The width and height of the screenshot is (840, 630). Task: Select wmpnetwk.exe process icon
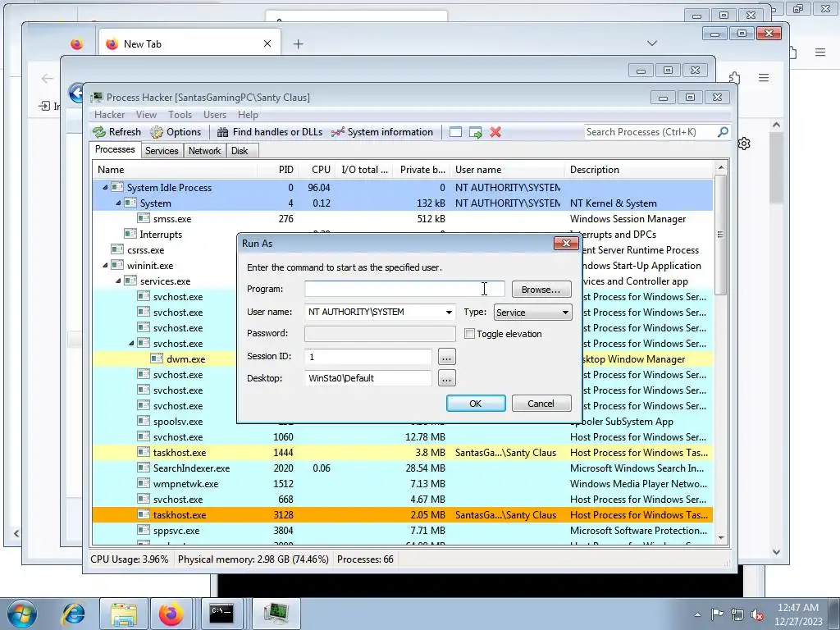[144, 483]
